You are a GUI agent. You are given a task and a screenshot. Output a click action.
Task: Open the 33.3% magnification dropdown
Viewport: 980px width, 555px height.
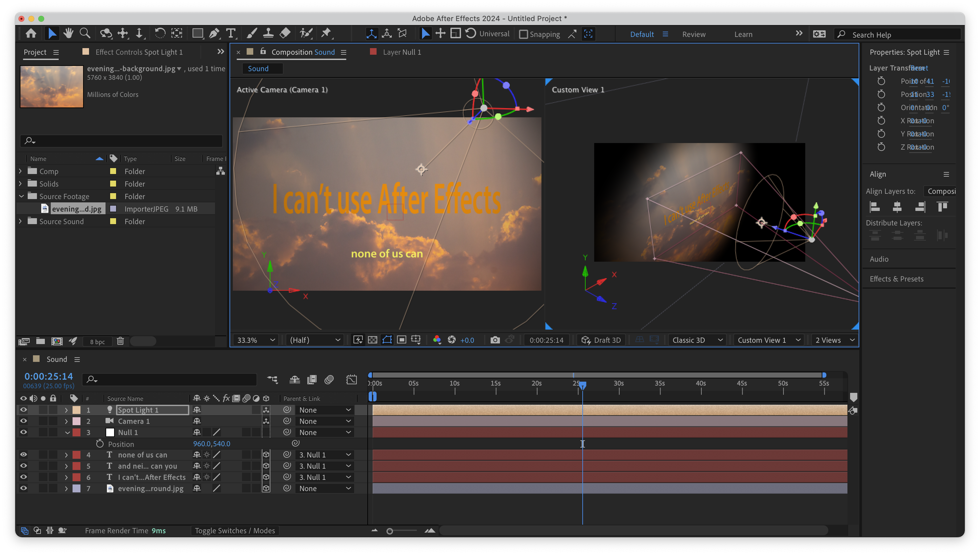click(x=256, y=340)
